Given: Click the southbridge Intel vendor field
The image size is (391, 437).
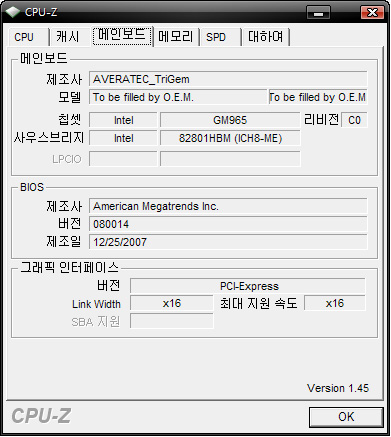Looking at the screenshot, I should point(123,138).
